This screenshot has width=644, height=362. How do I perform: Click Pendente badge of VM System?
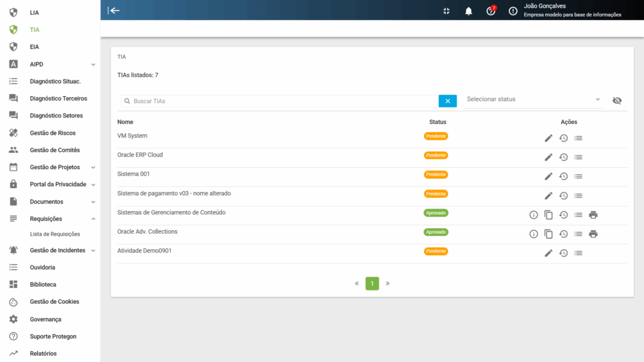[436, 136]
